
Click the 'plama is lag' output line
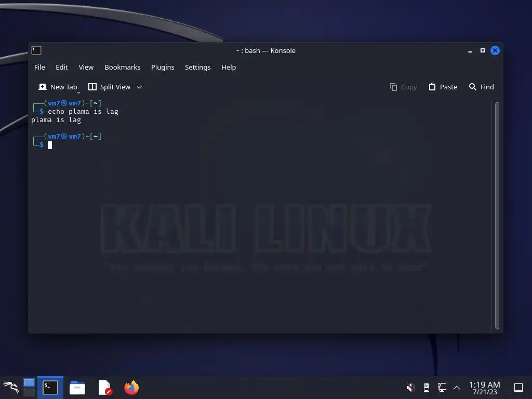56,120
